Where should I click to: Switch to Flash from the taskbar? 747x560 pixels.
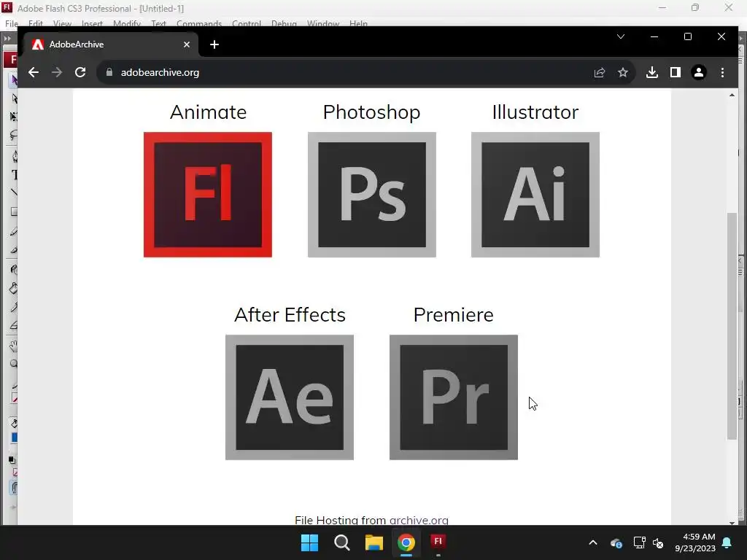(x=438, y=542)
